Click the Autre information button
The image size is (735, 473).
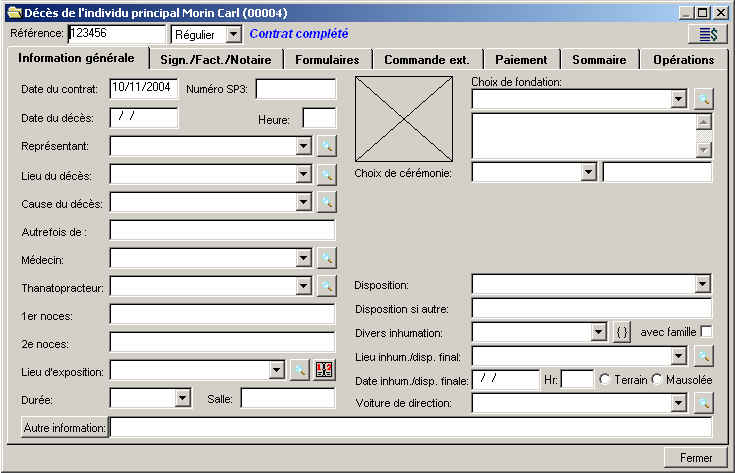(x=65, y=428)
